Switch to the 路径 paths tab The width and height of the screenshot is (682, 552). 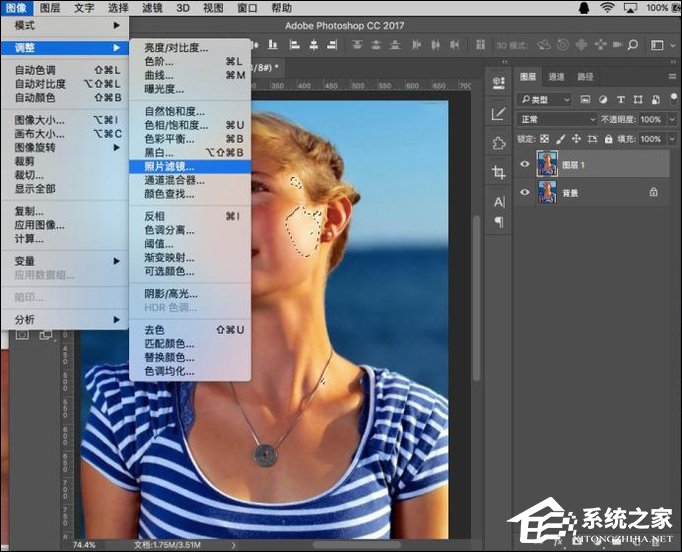585,77
